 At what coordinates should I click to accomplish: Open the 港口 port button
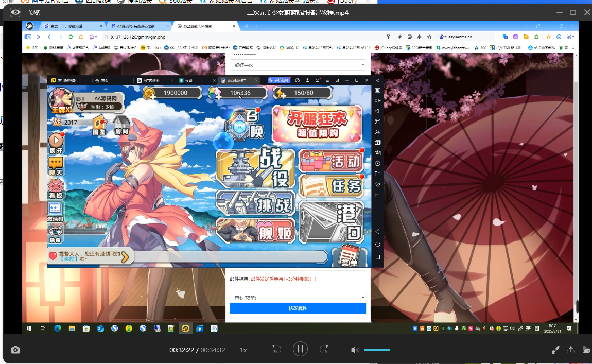tap(331, 222)
